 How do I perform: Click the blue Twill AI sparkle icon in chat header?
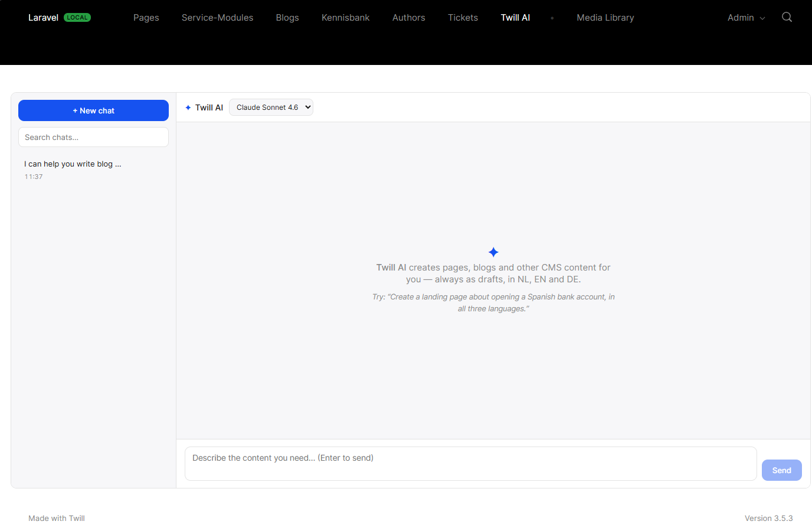tap(188, 107)
